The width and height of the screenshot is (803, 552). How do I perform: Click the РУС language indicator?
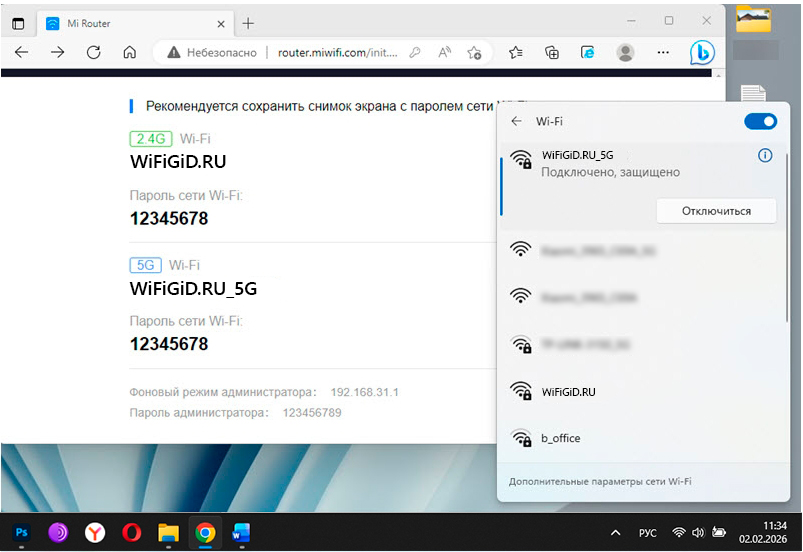(x=647, y=533)
